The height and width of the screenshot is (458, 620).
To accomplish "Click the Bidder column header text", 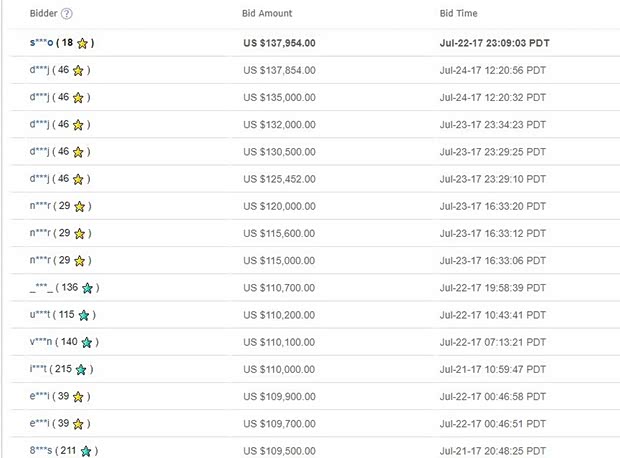I will [x=43, y=14].
